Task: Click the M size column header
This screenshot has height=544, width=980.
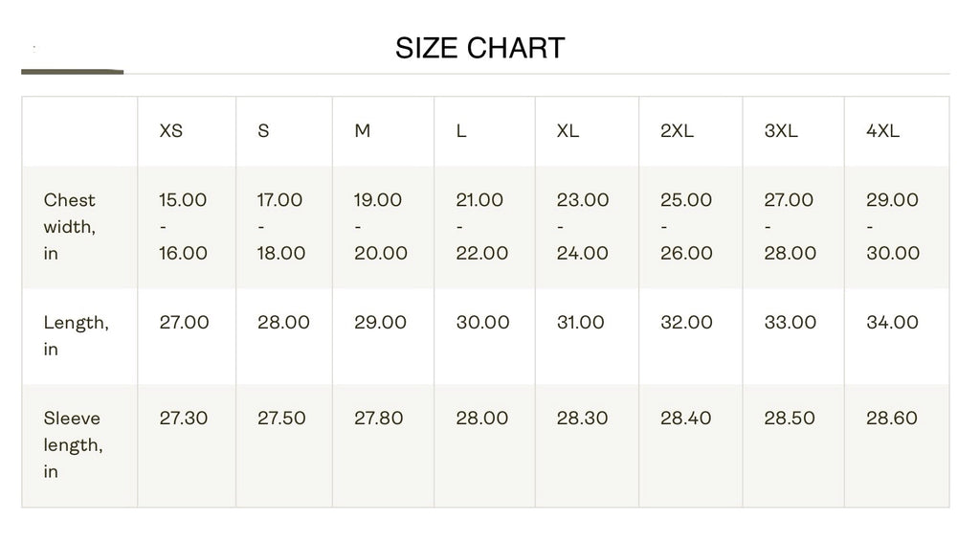Action: click(x=363, y=131)
